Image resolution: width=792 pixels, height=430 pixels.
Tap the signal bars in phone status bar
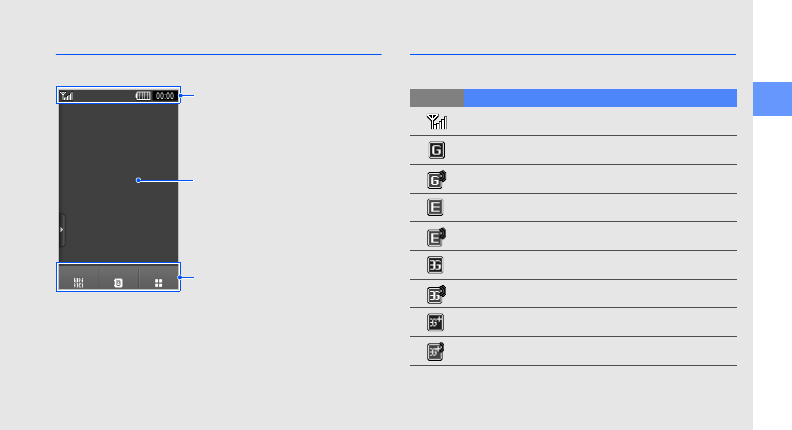(67, 96)
